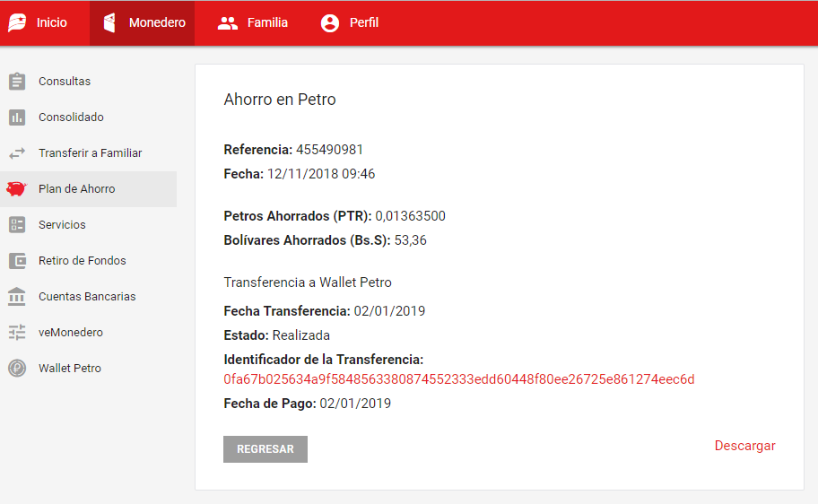Screen dimensions: 818x504
Task: Click the veMonedero sliders icon
Action: 17,333
